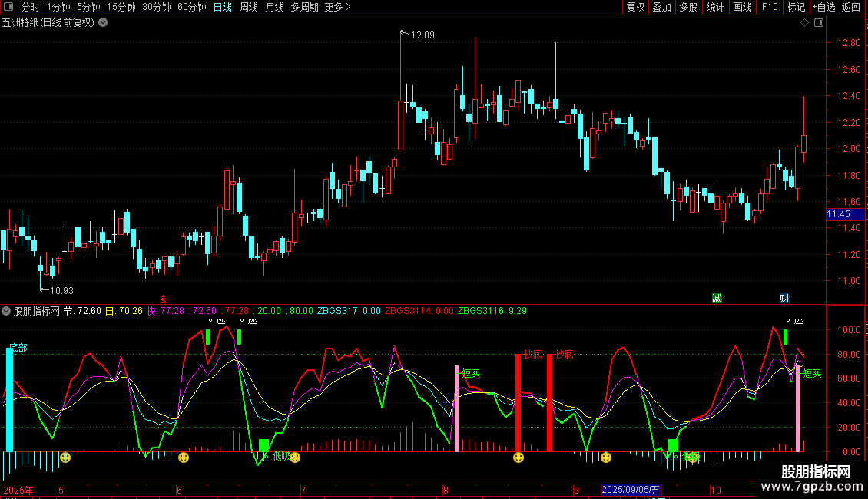This screenshot has height=499, width=868.
Task: Click the smiley face beside 低吸 in July
Action: (295, 458)
